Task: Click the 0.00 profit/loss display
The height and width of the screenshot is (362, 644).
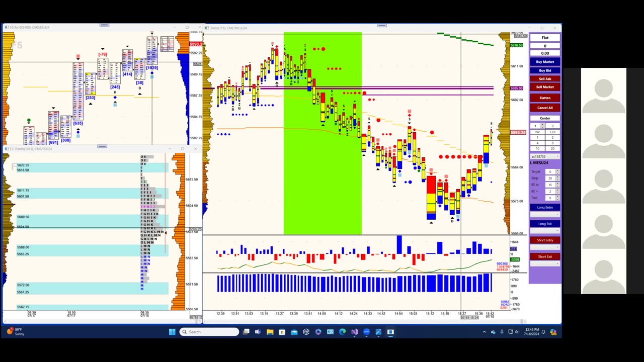Action: point(545,53)
